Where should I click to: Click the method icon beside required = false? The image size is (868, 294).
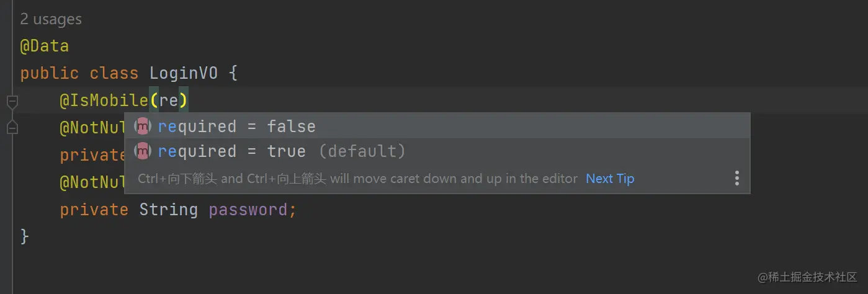click(143, 126)
